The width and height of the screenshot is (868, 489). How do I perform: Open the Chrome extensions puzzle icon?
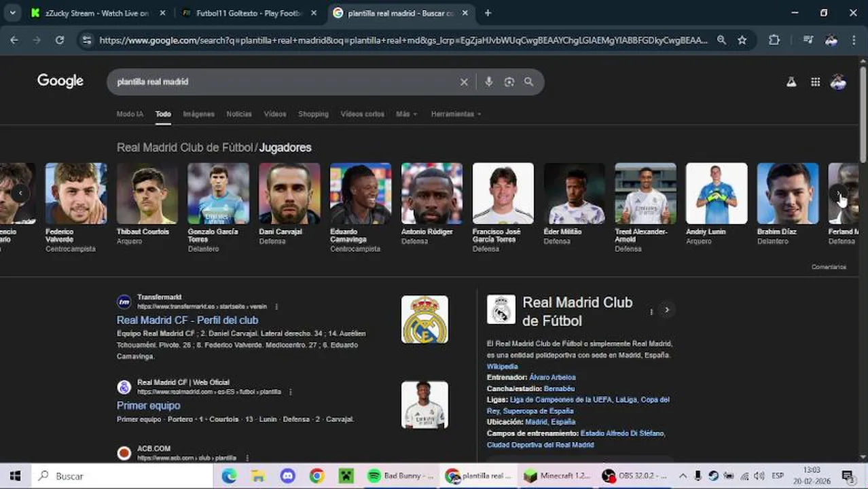[x=774, y=40]
